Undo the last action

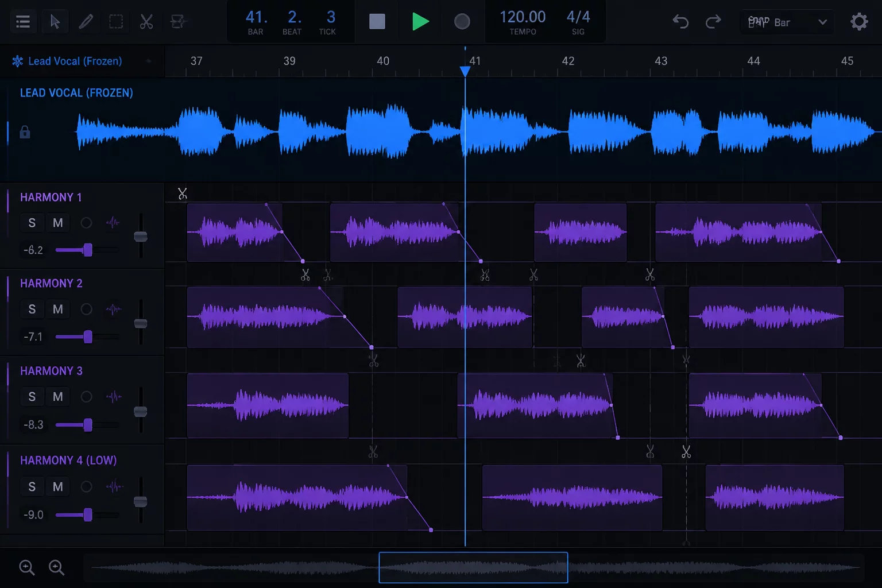point(680,22)
